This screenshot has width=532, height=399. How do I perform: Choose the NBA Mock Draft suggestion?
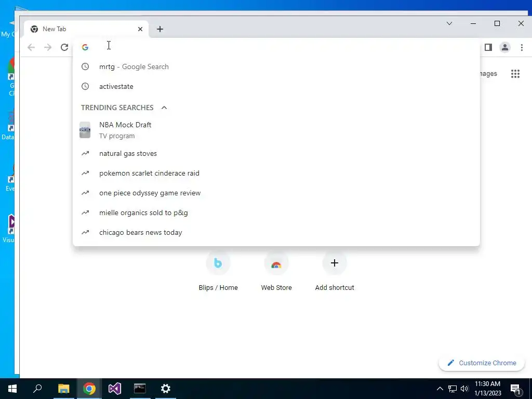(x=276, y=130)
